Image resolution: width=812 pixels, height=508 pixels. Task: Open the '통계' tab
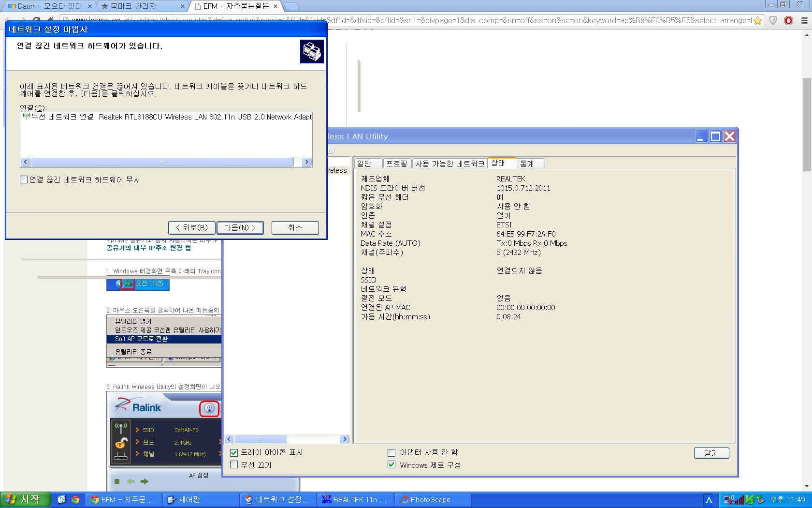(531, 164)
